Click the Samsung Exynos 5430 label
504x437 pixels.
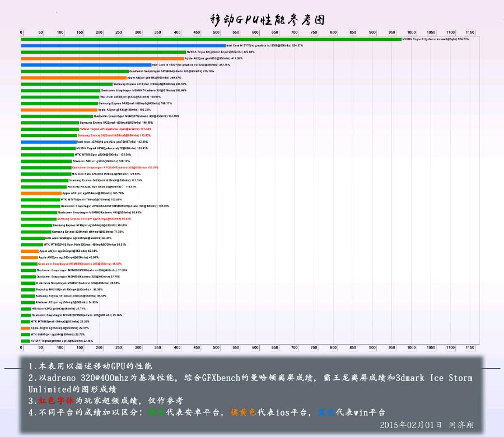click(x=135, y=104)
